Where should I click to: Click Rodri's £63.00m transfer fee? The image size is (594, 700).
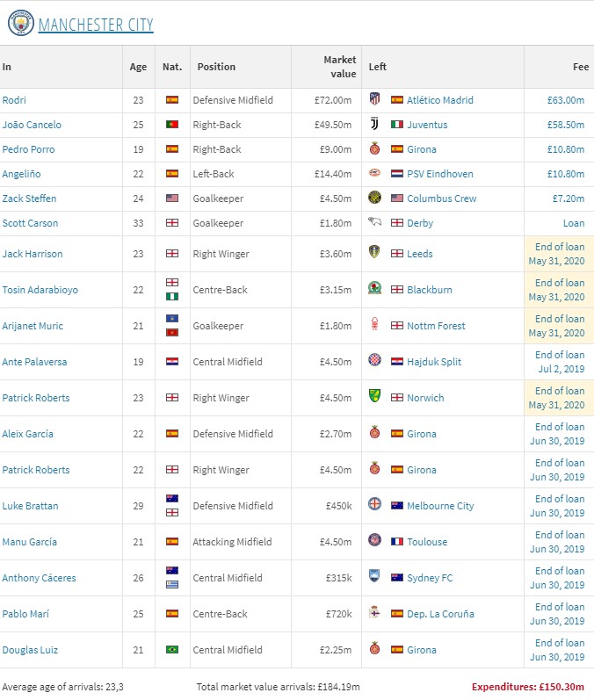pyautogui.click(x=566, y=100)
